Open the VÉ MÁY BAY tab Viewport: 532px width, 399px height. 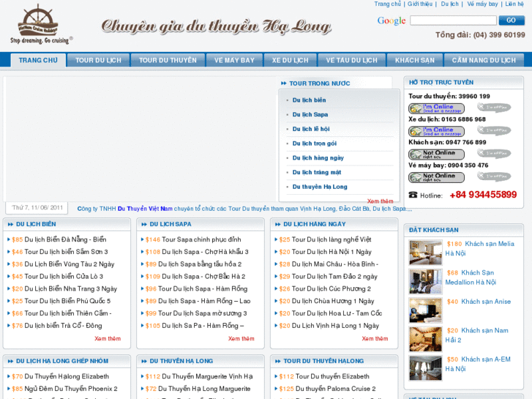point(234,60)
